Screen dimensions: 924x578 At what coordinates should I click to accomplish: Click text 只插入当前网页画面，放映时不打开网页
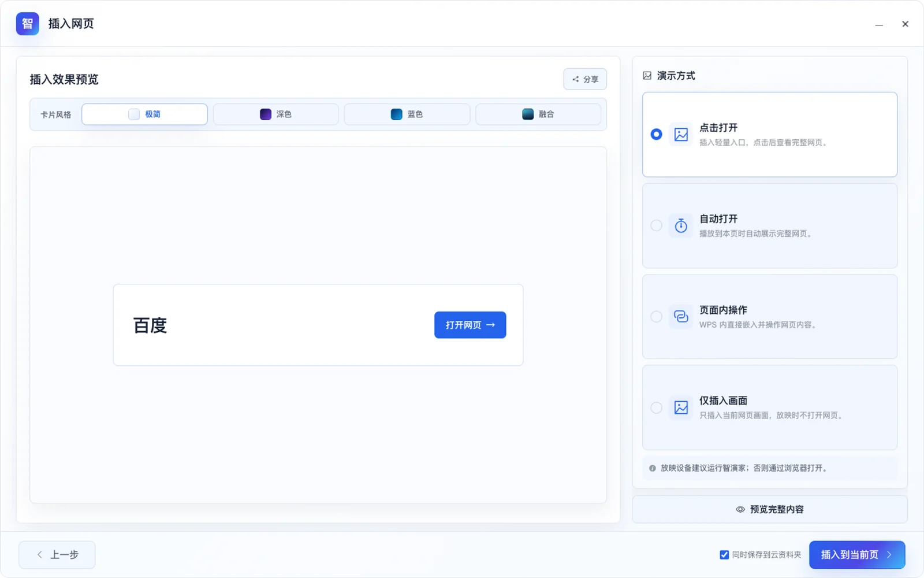[771, 416]
